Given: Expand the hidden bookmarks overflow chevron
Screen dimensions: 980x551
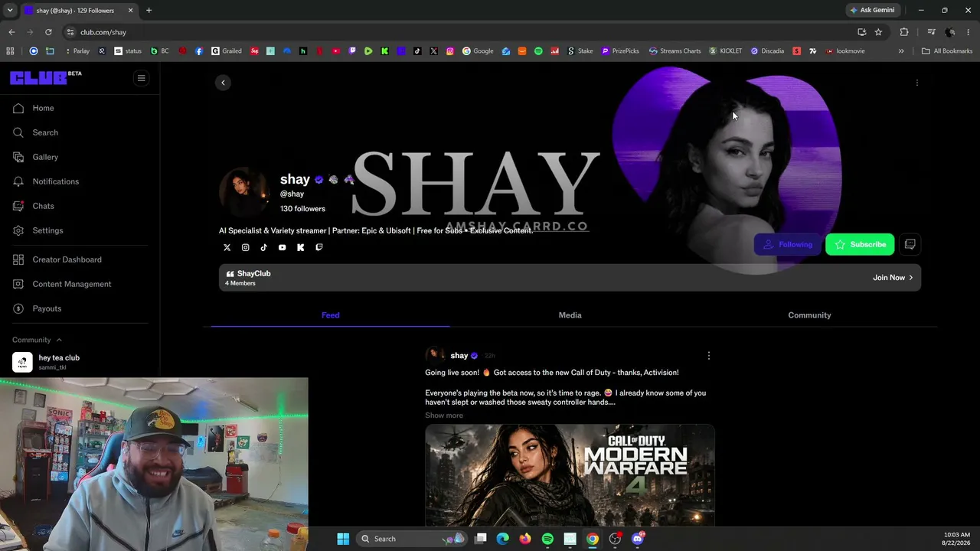Looking at the screenshot, I should [x=901, y=51].
